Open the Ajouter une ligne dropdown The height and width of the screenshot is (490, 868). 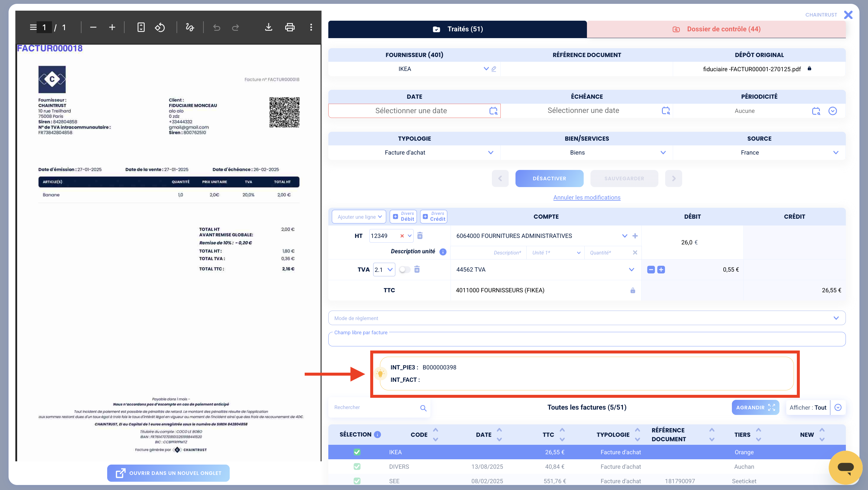point(359,217)
